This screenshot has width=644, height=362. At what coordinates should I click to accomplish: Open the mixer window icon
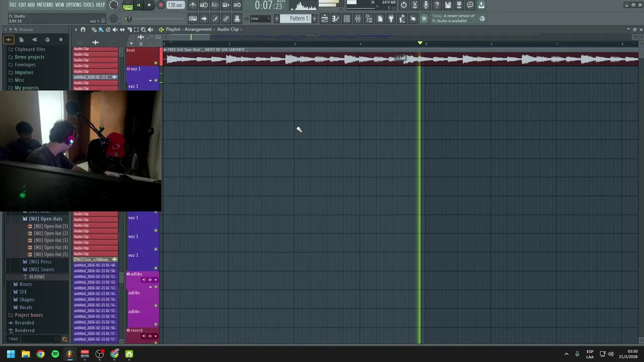pos(358,19)
